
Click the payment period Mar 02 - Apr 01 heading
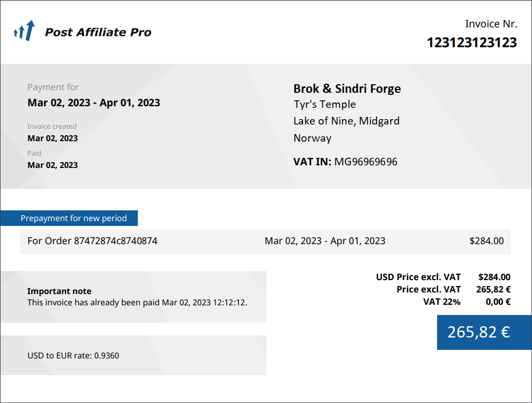(94, 102)
